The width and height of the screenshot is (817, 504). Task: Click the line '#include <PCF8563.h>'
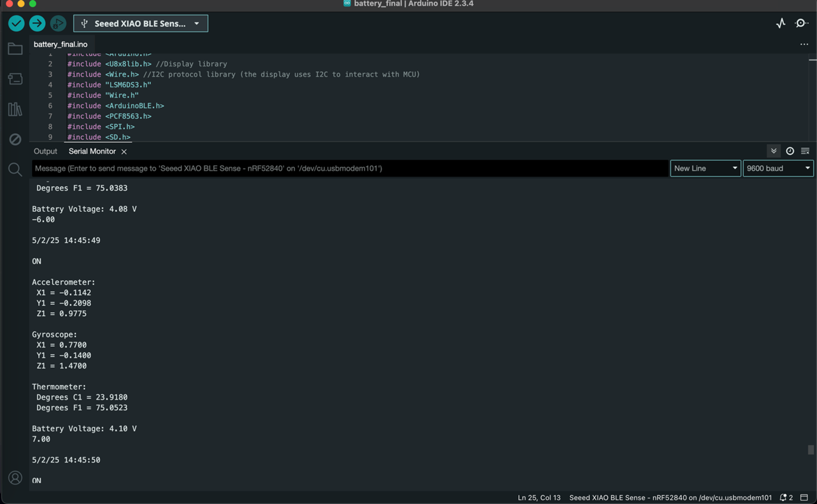109,116
